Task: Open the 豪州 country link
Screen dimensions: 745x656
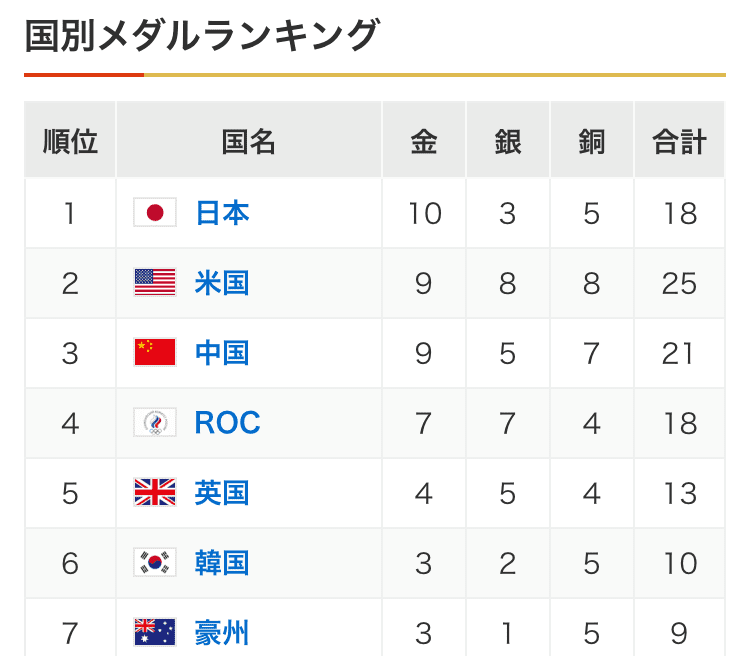Action: click(222, 633)
